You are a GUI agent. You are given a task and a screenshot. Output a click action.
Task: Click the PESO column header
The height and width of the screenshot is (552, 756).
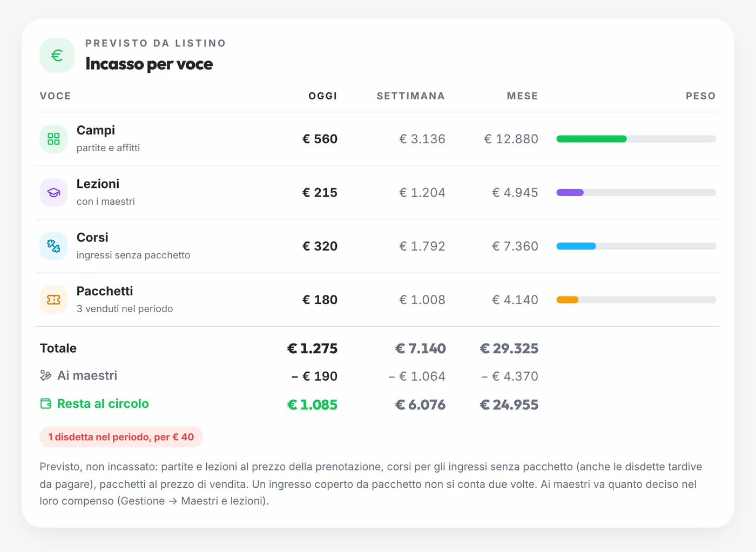point(701,96)
